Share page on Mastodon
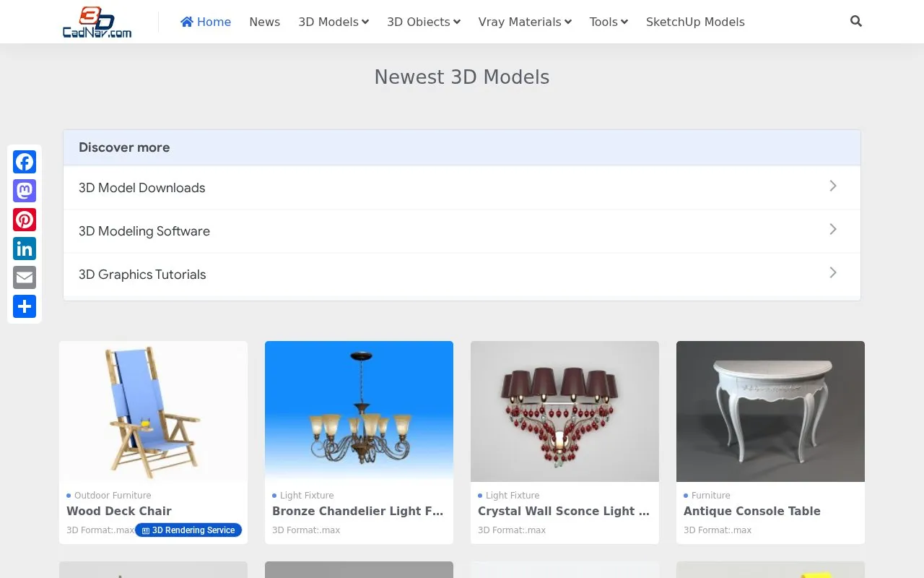Viewport: 924px width, 578px height. (25, 191)
